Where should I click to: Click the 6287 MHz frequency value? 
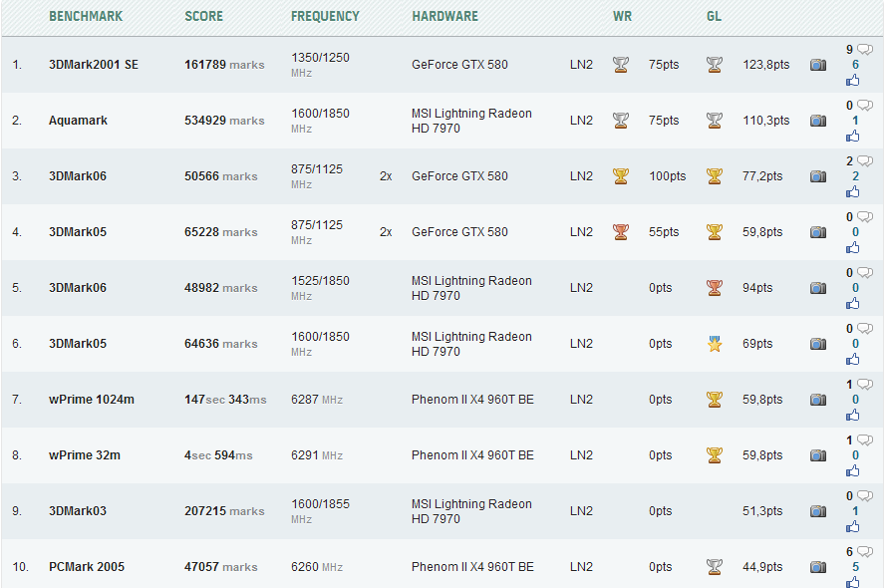[x=317, y=400]
